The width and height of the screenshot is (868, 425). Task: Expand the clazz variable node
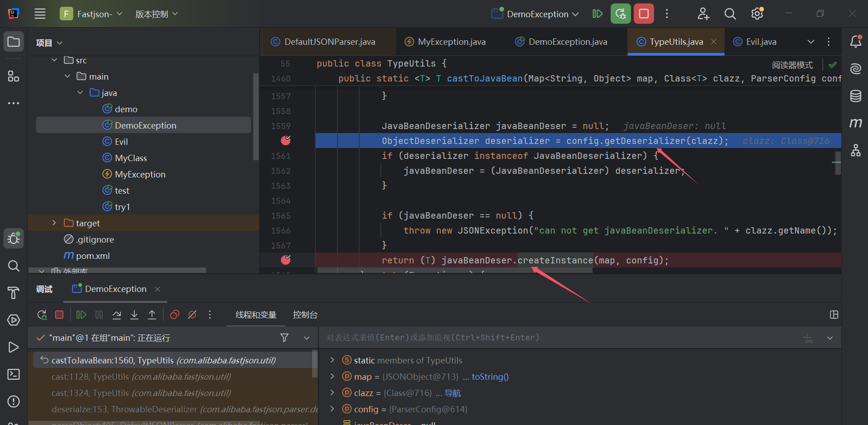coord(332,392)
